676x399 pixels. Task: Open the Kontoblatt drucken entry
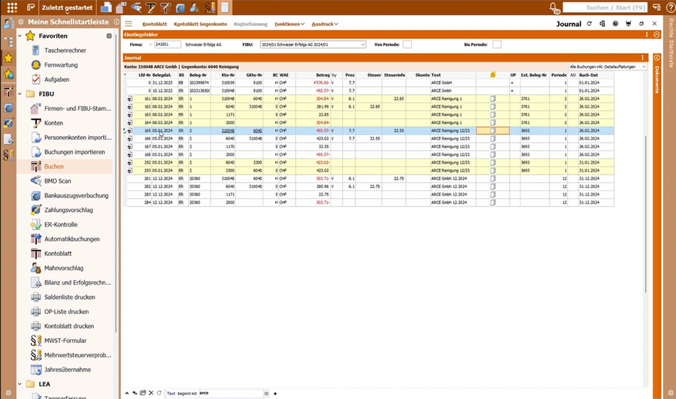coord(69,326)
